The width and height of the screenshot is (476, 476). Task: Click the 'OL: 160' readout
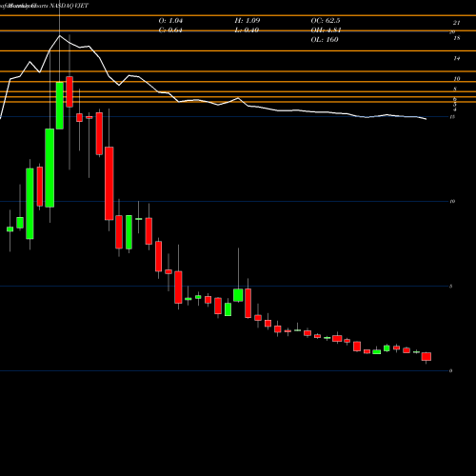[x=325, y=40]
